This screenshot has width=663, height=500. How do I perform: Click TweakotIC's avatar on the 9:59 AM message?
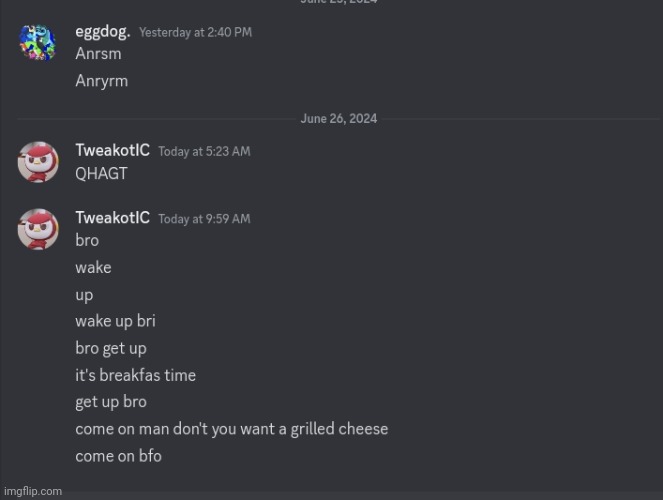point(38,229)
